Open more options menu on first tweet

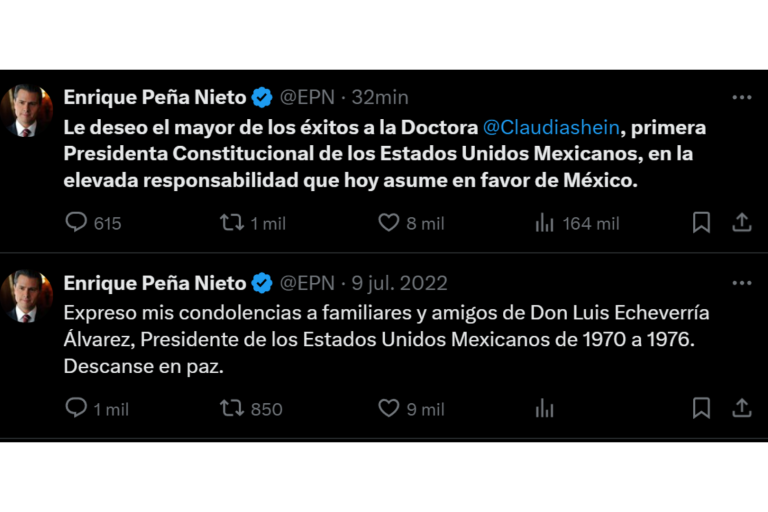click(741, 97)
